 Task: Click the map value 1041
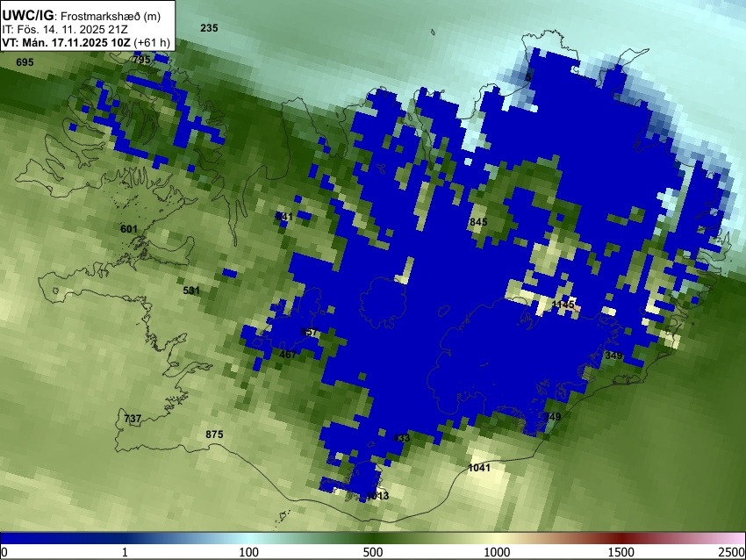479,468
